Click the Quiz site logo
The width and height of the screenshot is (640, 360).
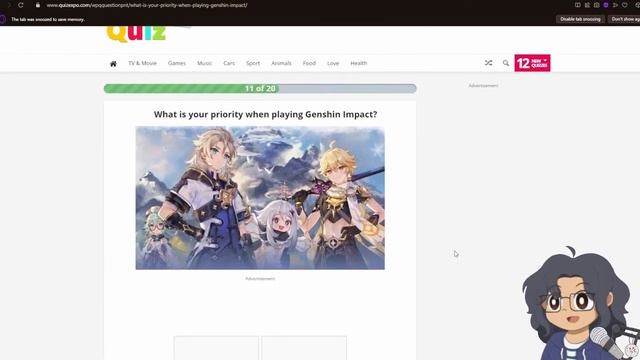point(136,34)
